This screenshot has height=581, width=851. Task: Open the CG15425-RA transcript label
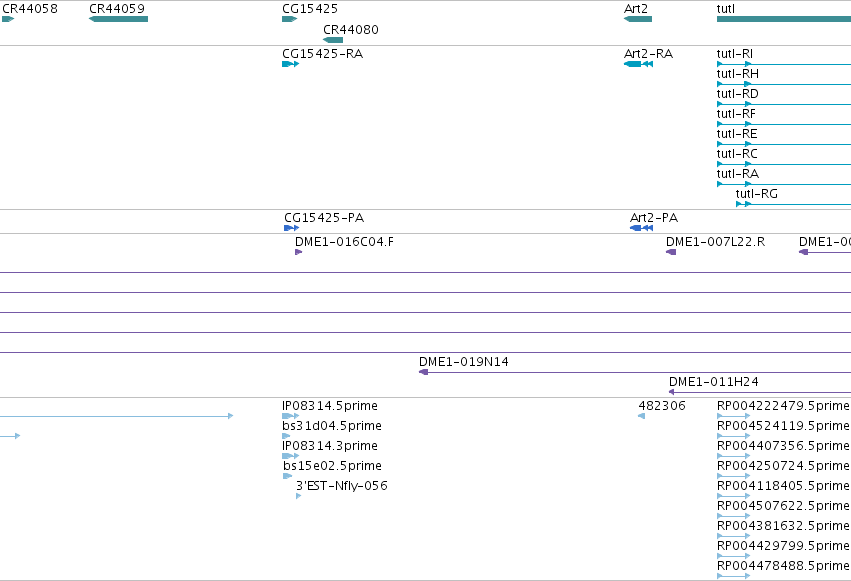click(322, 54)
